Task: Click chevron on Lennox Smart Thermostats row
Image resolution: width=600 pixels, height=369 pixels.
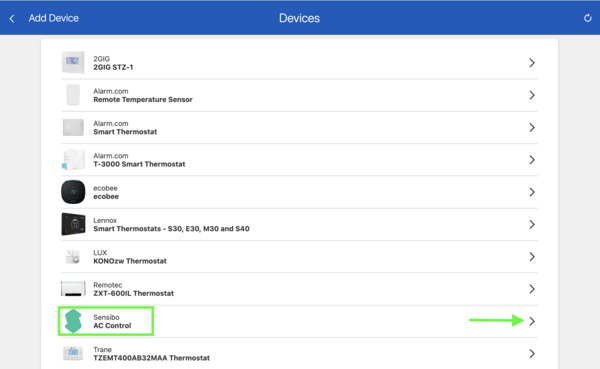Action: click(532, 224)
